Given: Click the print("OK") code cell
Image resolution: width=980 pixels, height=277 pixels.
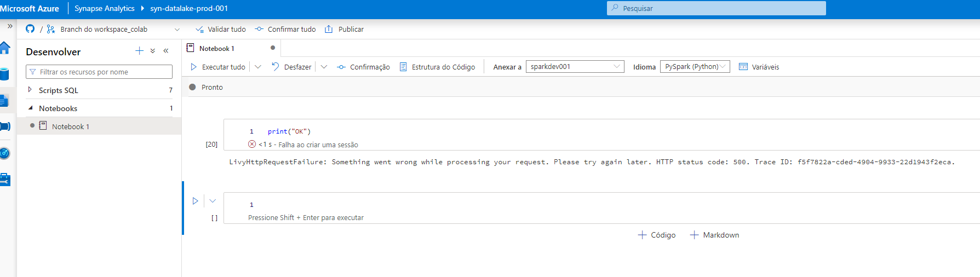Looking at the screenshot, I should (289, 131).
